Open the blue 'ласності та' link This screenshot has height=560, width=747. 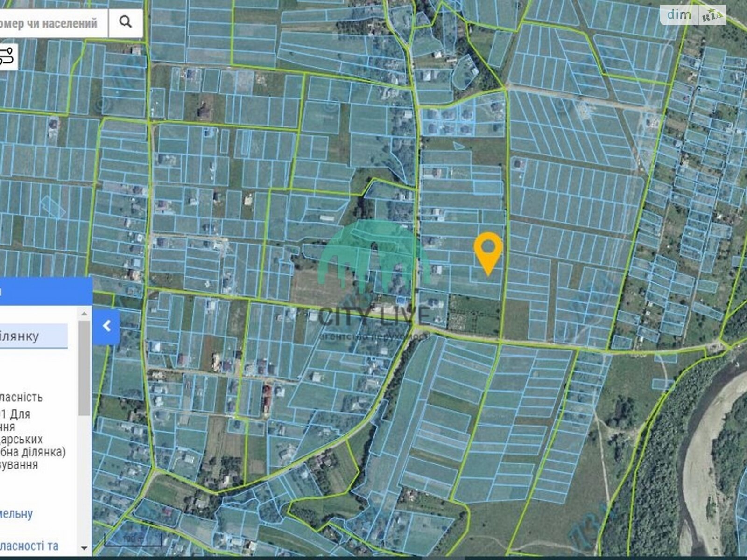tap(29, 546)
